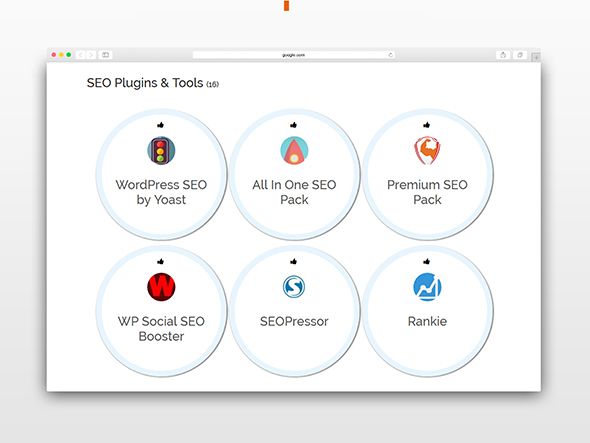Click thumbs-up above All In One SEO Pack
This screenshot has width=590, height=443.
point(293,125)
